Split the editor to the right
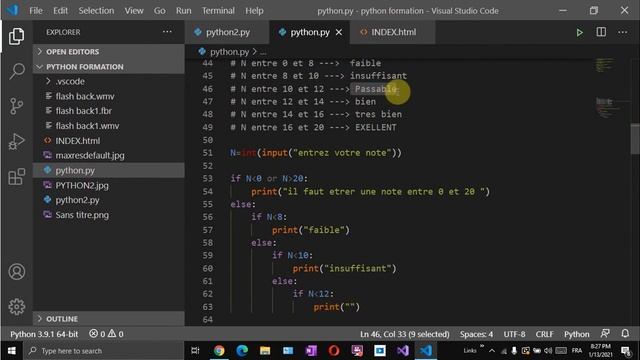 point(601,32)
